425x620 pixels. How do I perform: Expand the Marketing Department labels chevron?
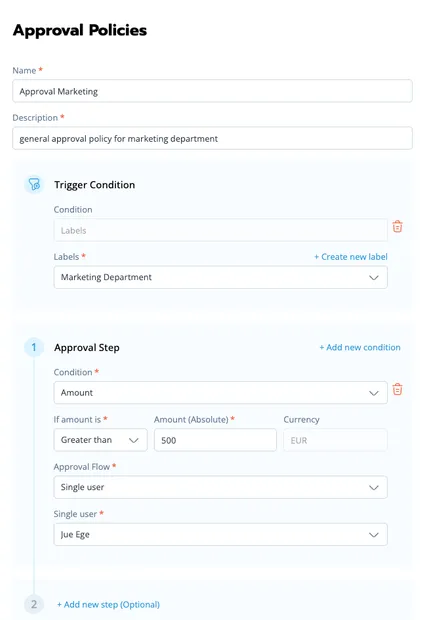pos(374,278)
